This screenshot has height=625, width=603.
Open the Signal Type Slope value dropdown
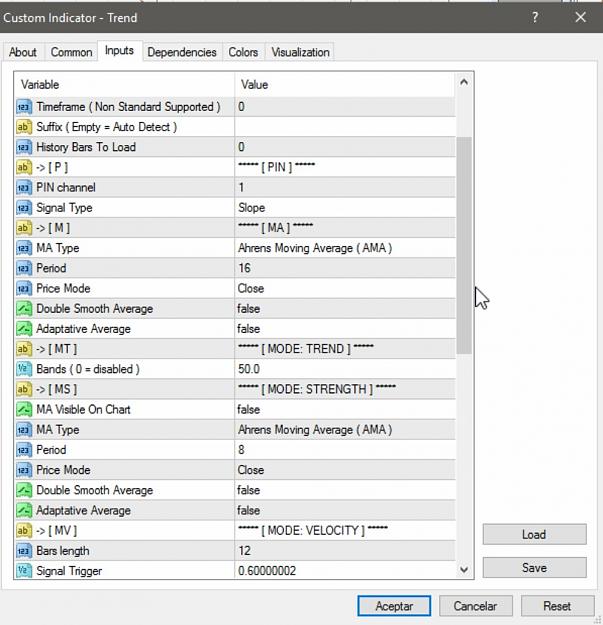pyautogui.click(x=345, y=208)
